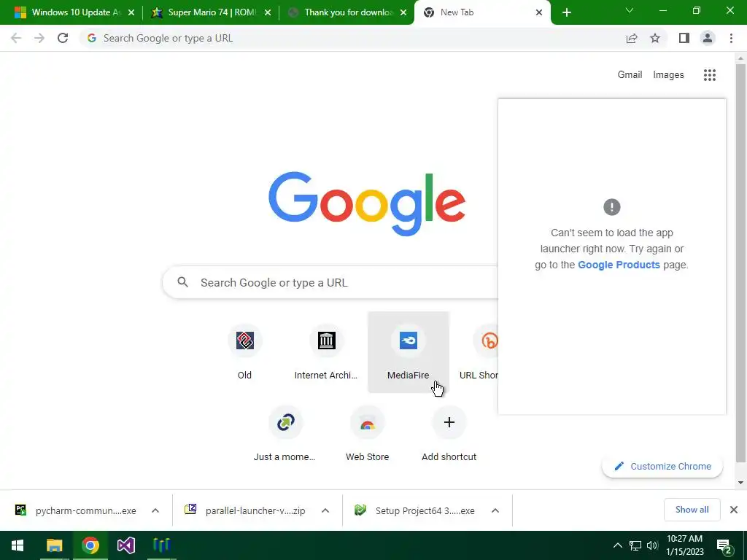Click the share this page icon

[632, 38]
